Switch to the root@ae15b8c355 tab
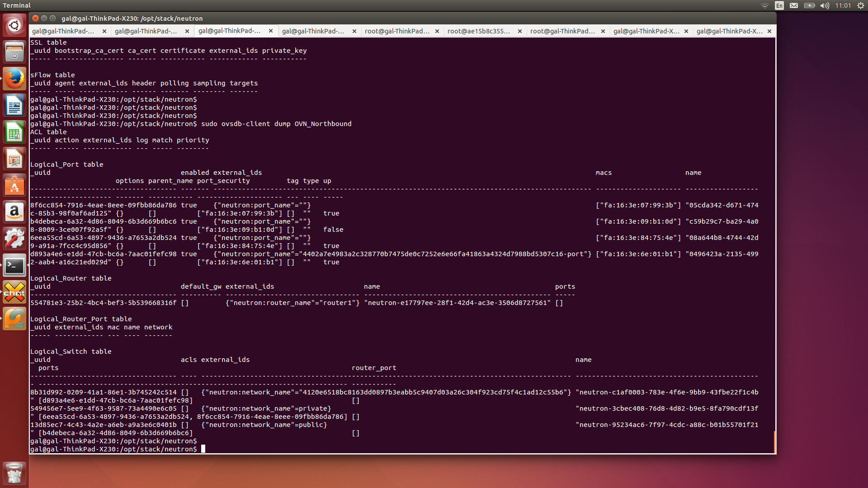The width and height of the screenshot is (868, 488). [478, 31]
